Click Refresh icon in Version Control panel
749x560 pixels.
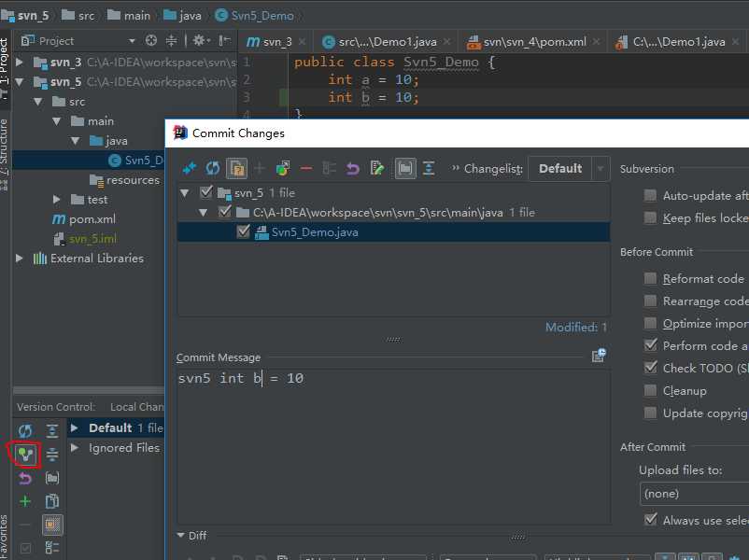pyautogui.click(x=25, y=431)
